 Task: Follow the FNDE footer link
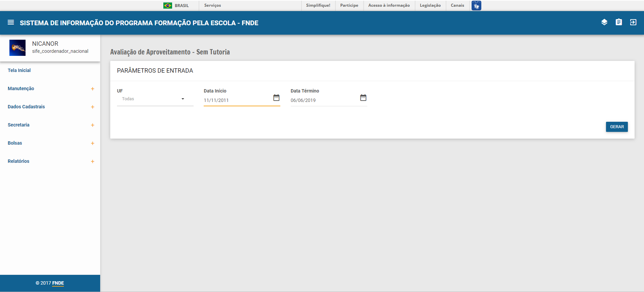tap(58, 283)
